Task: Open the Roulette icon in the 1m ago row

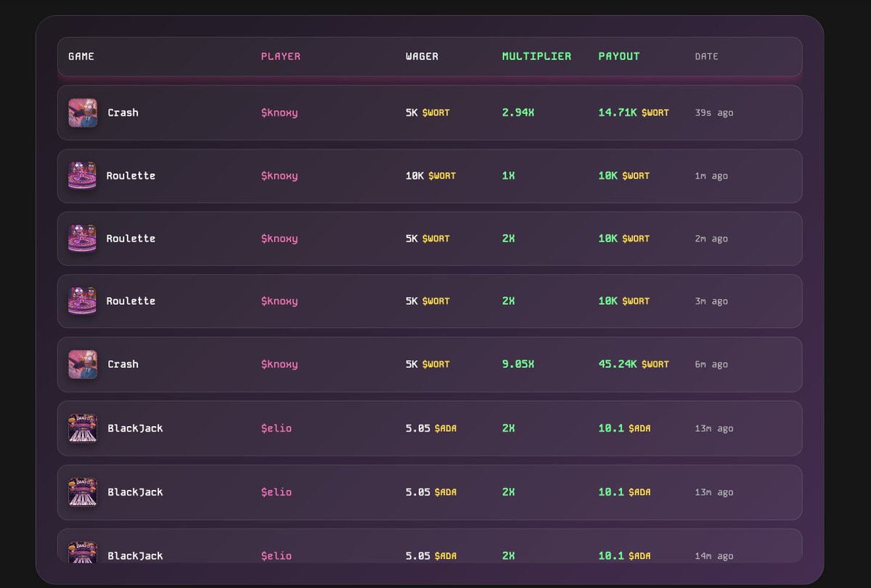Action: click(82, 176)
